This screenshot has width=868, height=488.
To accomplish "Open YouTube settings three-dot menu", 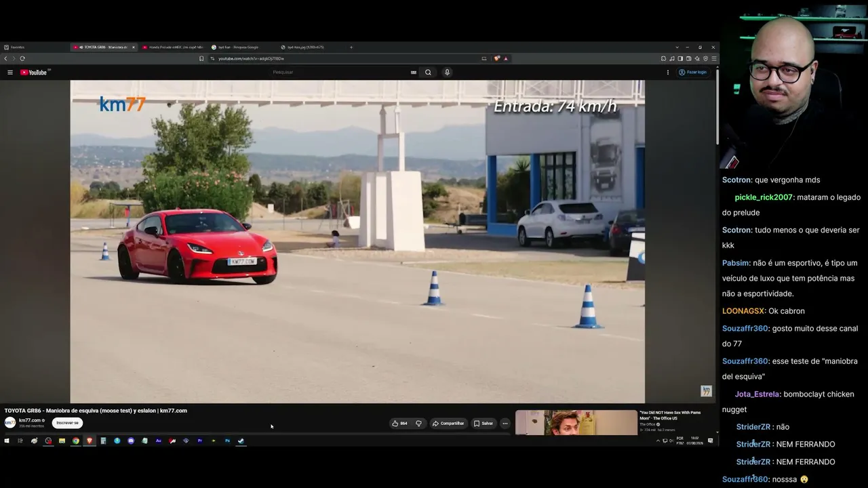I will [x=668, y=73].
